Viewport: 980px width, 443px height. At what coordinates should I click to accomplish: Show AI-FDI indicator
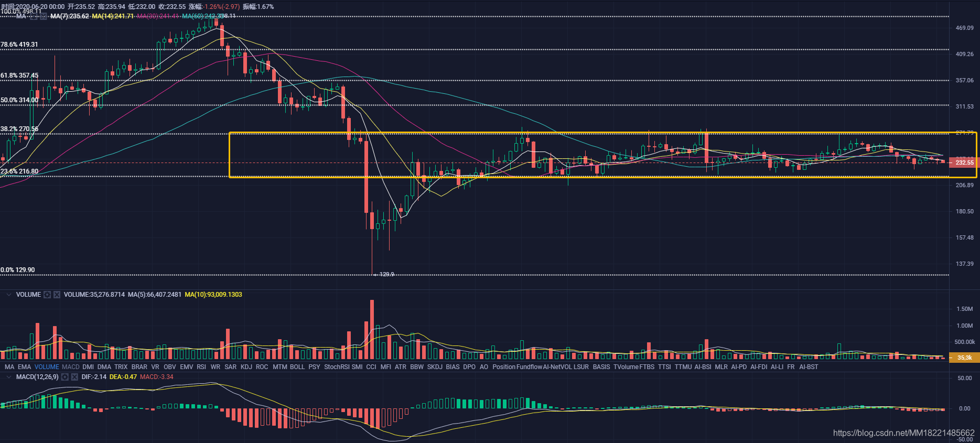759,367
